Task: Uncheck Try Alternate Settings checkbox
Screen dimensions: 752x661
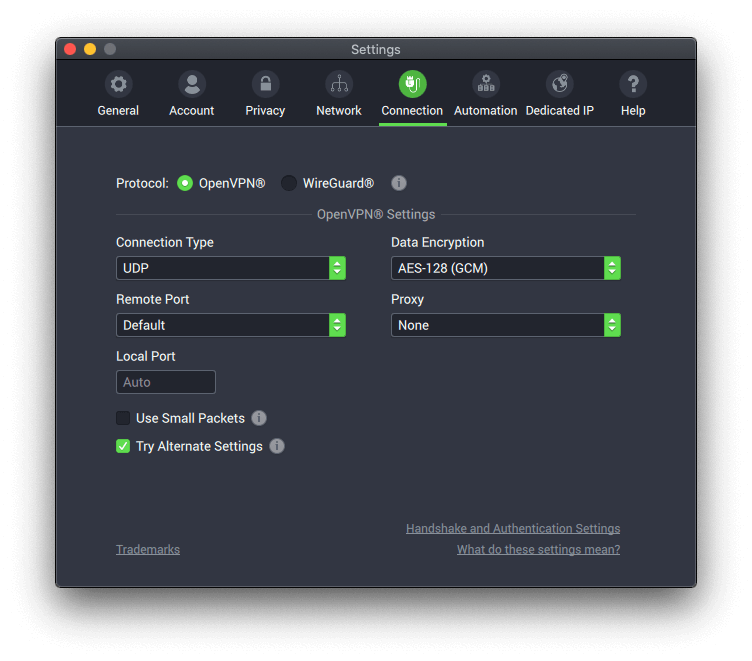Action: pyautogui.click(x=123, y=446)
